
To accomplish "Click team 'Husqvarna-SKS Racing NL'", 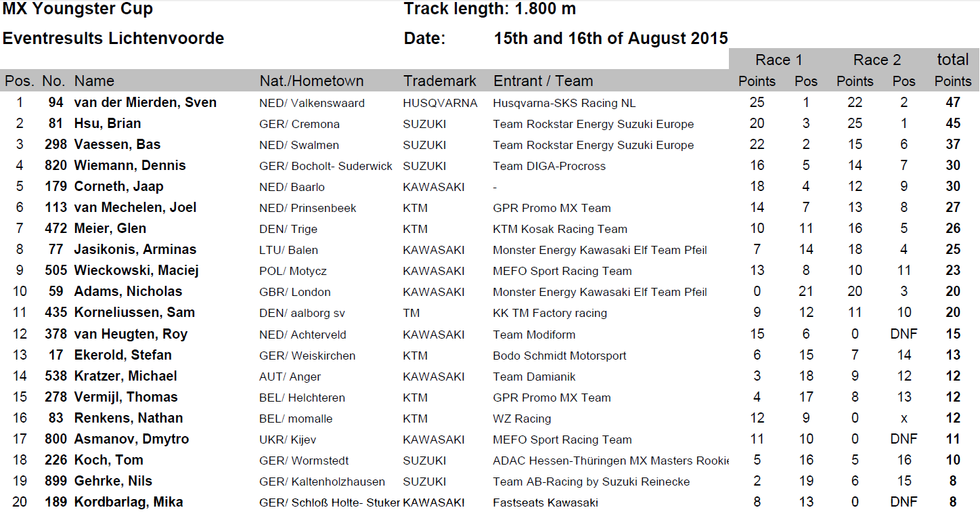I will tap(564, 104).
